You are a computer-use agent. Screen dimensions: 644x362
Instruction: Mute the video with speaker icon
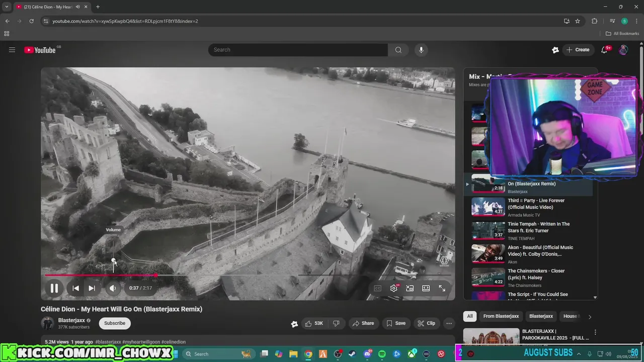click(113, 288)
